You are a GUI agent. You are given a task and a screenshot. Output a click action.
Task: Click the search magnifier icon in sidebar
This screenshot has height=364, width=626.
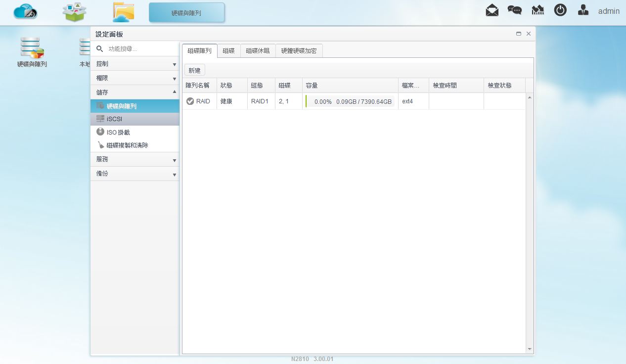click(99, 49)
